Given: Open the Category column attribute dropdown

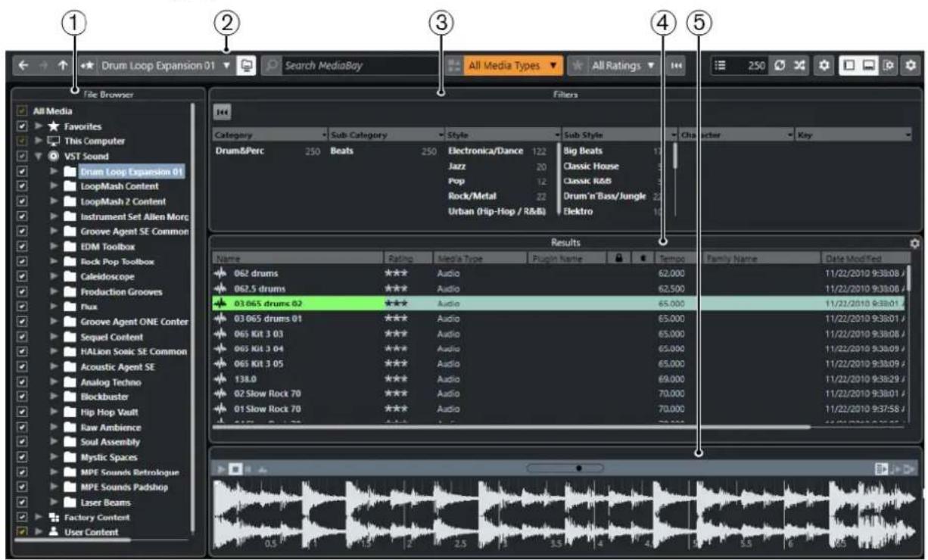Looking at the screenshot, I should (325, 135).
